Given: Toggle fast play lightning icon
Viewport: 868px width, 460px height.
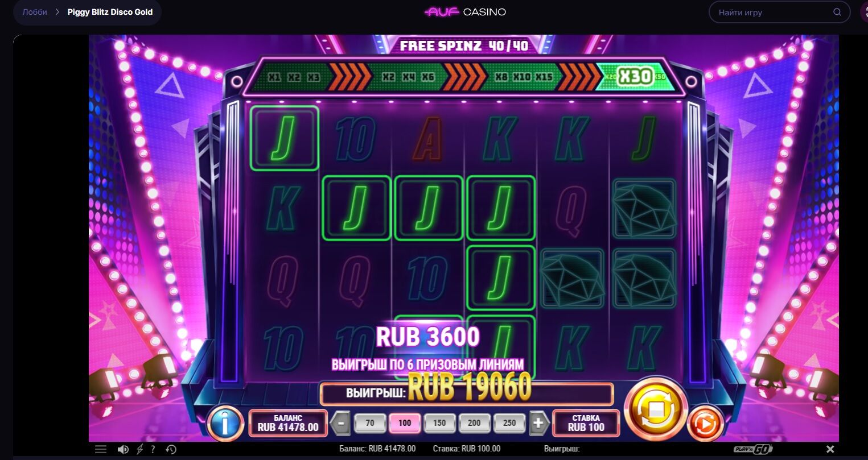Looking at the screenshot, I should [x=140, y=449].
